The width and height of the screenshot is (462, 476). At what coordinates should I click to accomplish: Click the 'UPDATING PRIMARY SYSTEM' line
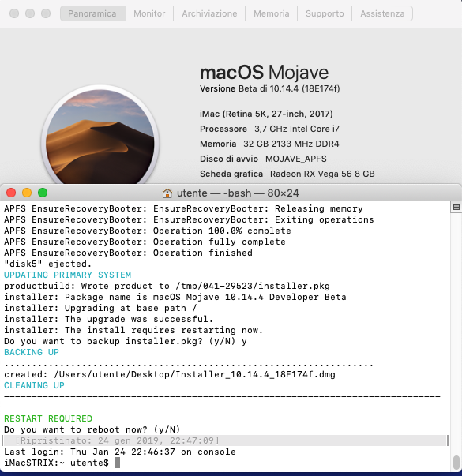pos(67,275)
